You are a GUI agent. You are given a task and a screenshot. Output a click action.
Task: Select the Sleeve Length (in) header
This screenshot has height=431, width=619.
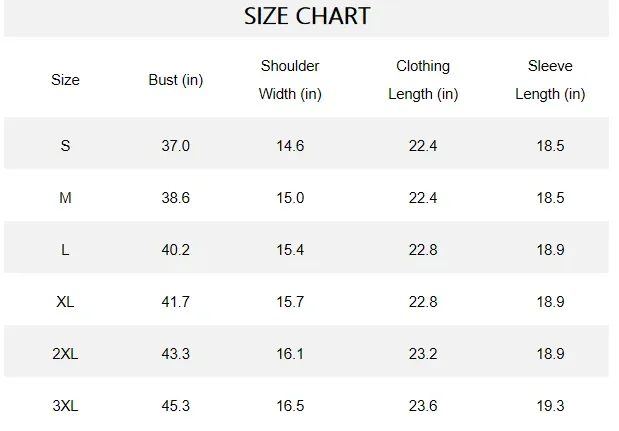click(x=550, y=80)
